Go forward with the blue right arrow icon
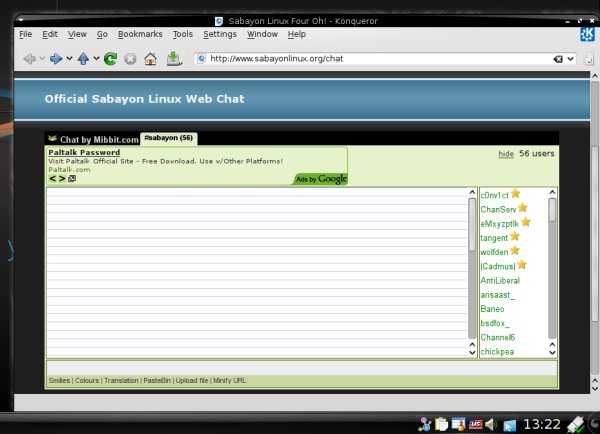The height and width of the screenshot is (434, 600). pos(56,59)
